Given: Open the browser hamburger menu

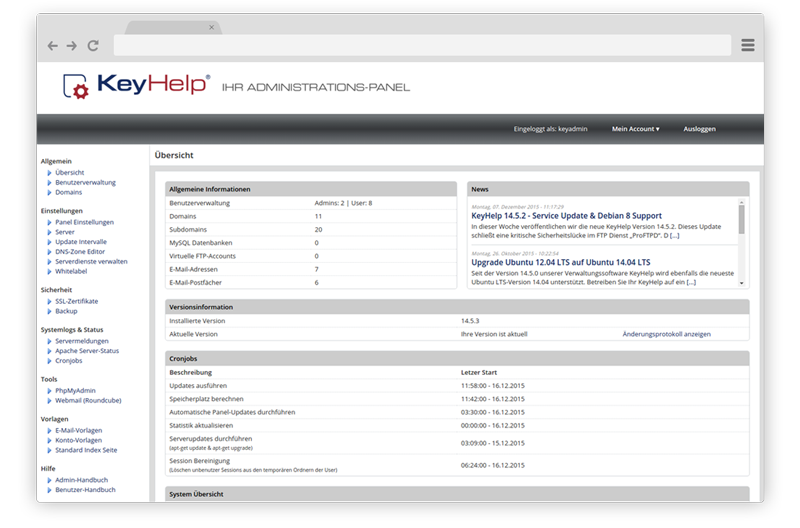Looking at the screenshot, I should [x=748, y=45].
